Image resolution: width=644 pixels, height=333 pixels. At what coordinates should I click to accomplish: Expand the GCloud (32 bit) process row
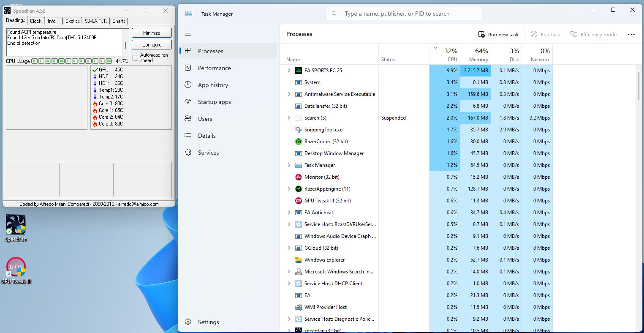pyautogui.click(x=289, y=248)
